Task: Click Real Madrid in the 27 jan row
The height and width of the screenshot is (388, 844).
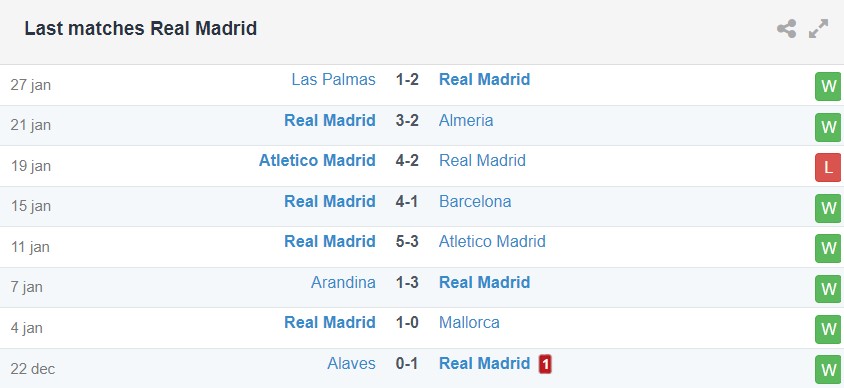Action: (484, 80)
